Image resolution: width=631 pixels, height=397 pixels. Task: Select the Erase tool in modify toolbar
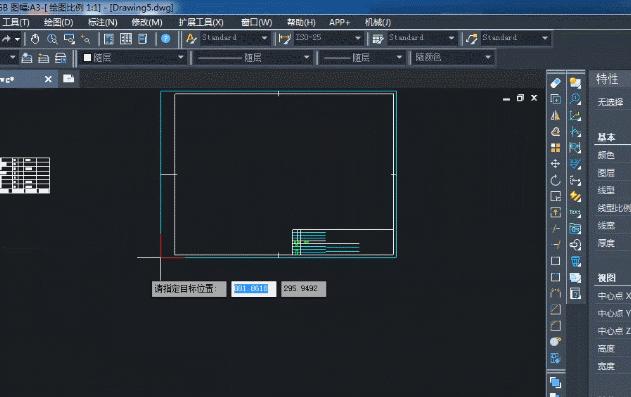(555, 83)
